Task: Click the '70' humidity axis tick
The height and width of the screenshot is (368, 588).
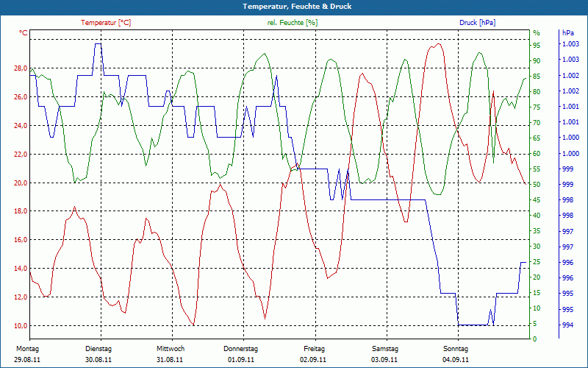Action: [x=537, y=123]
